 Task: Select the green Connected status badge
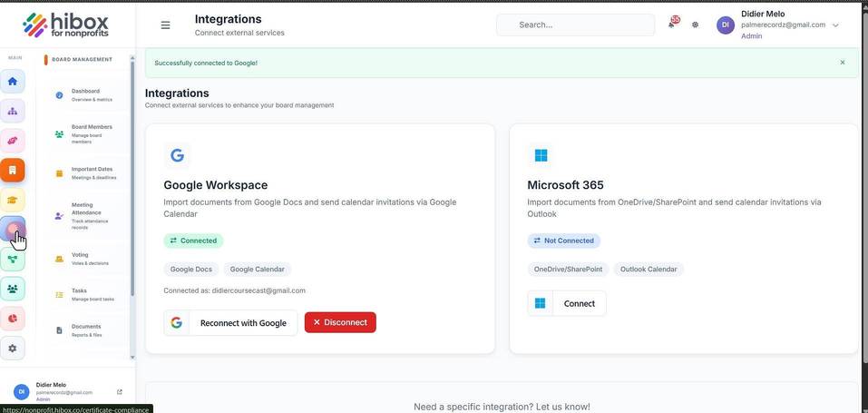pyautogui.click(x=193, y=241)
